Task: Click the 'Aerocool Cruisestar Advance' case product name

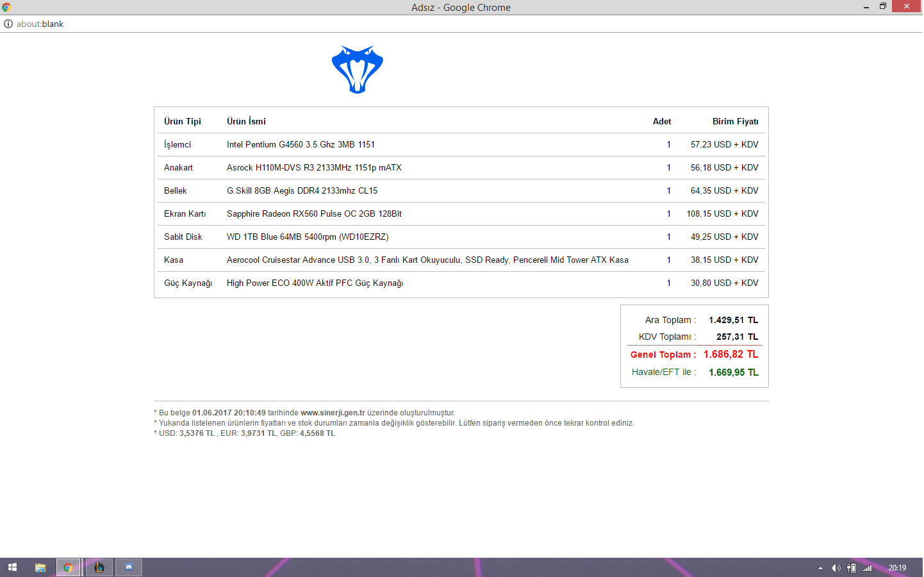Action: 427,260
